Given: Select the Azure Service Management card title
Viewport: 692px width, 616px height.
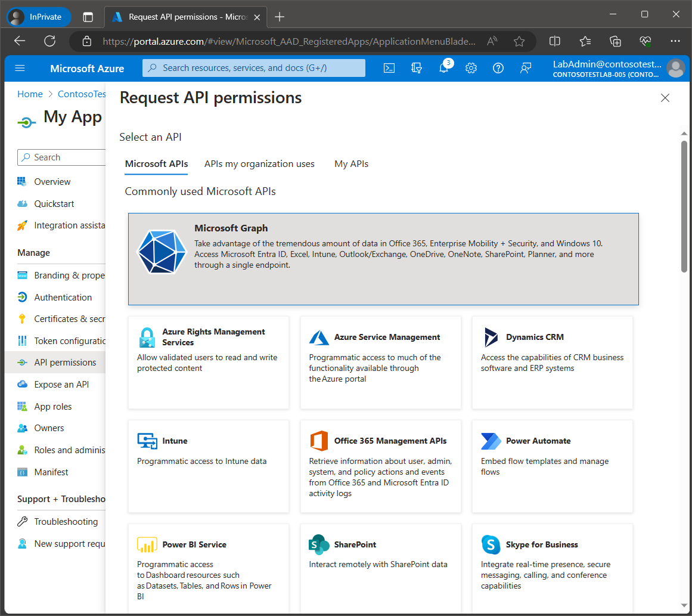Looking at the screenshot, I should [387, 337].
